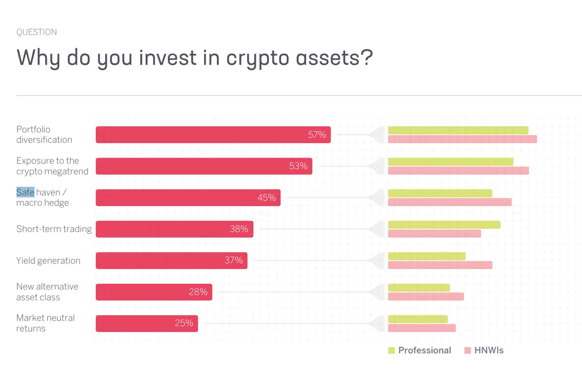This screenshot has height=392, width=582.
Task: Select the 37% Yield generation bar
Action: click(x=172, y=261)
